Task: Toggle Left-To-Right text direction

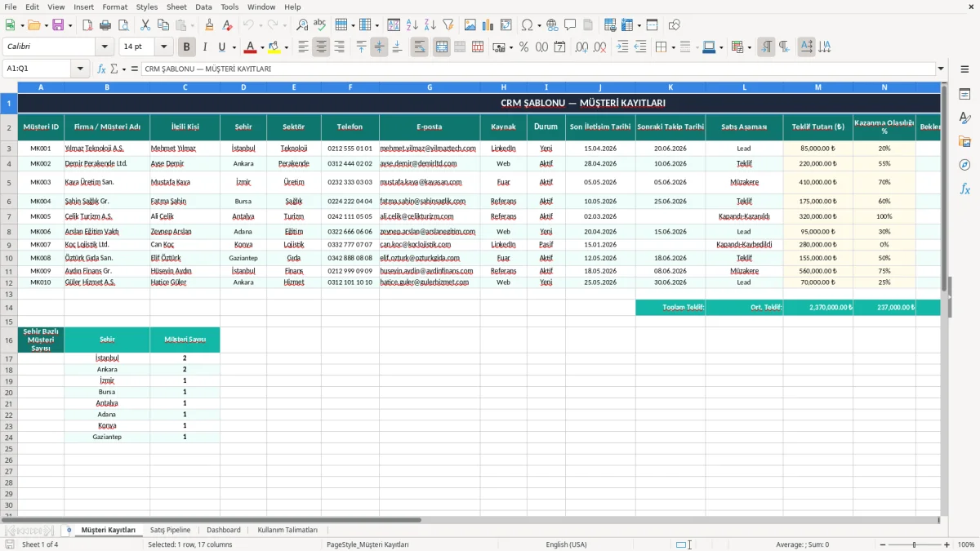Action: point(766,47)
